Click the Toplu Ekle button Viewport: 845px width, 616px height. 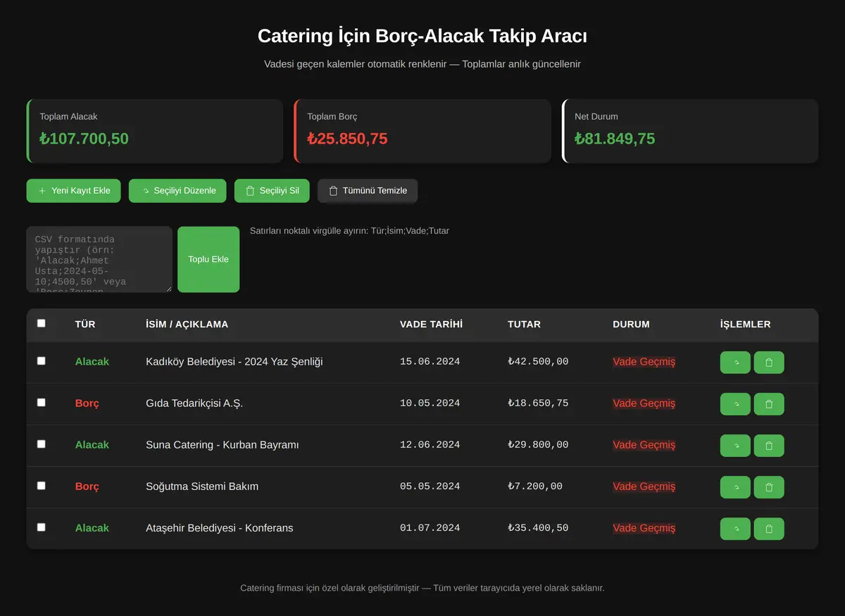pyautogui.click(x=208, y=259)
